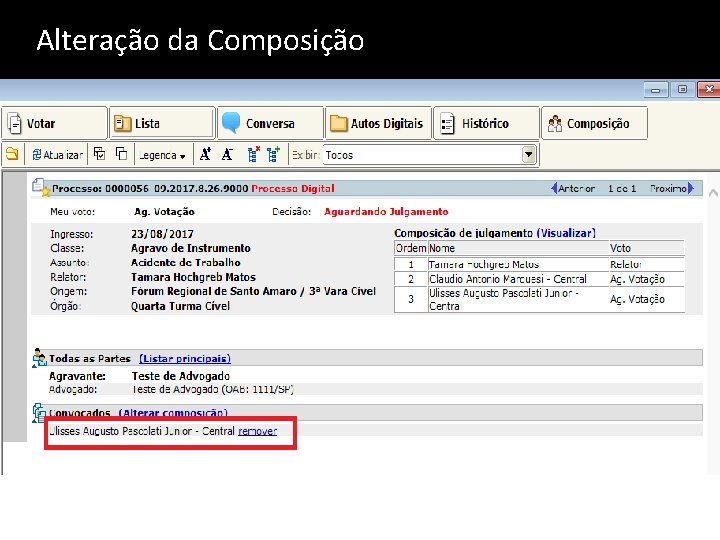Open the Autos Digitais tab
720x540 pixels.
(378, 123)
